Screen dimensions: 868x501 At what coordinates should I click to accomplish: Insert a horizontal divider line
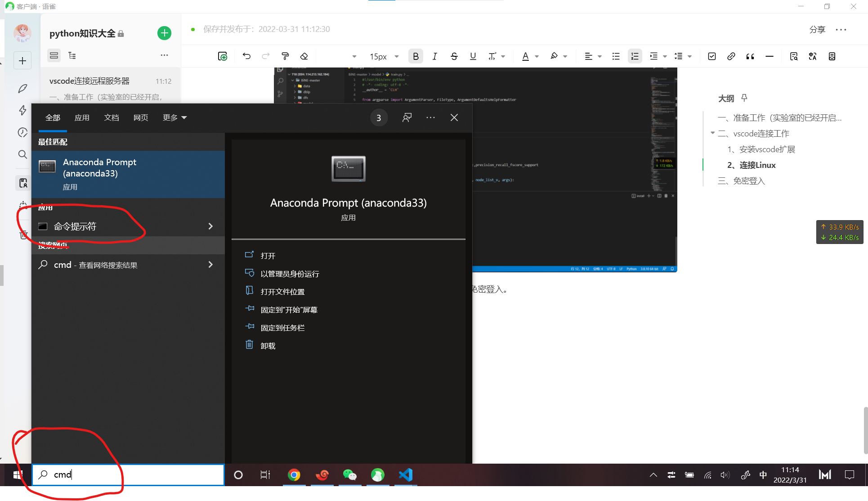770,56
